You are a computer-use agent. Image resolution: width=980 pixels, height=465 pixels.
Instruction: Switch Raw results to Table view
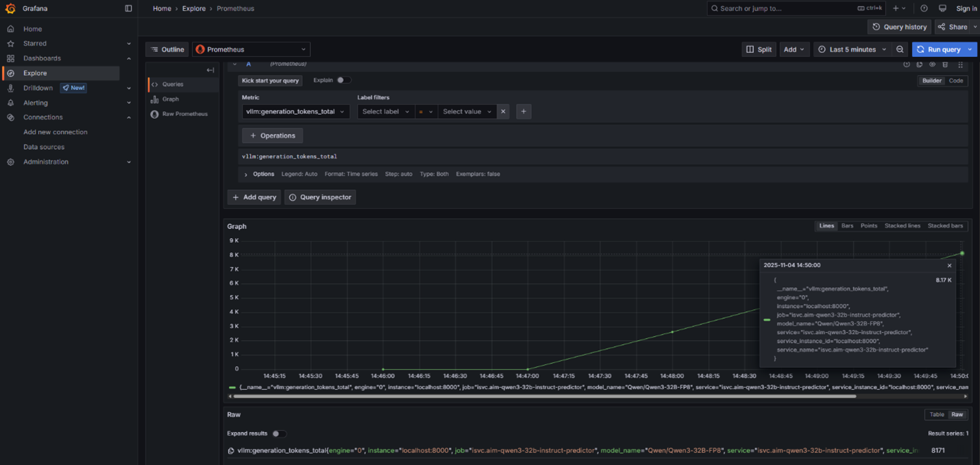936,414
